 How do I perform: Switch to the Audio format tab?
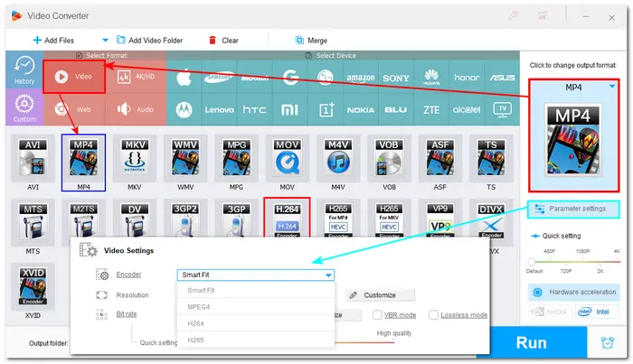136,109
